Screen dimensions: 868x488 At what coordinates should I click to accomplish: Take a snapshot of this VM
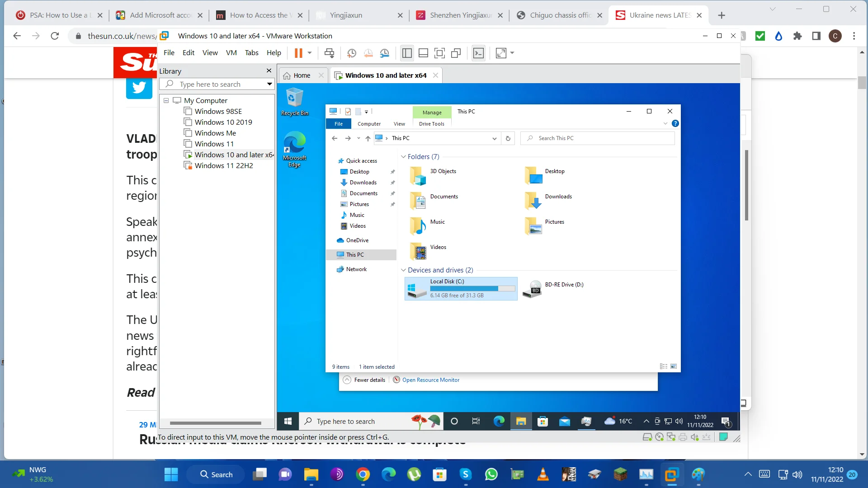(352, 53)
